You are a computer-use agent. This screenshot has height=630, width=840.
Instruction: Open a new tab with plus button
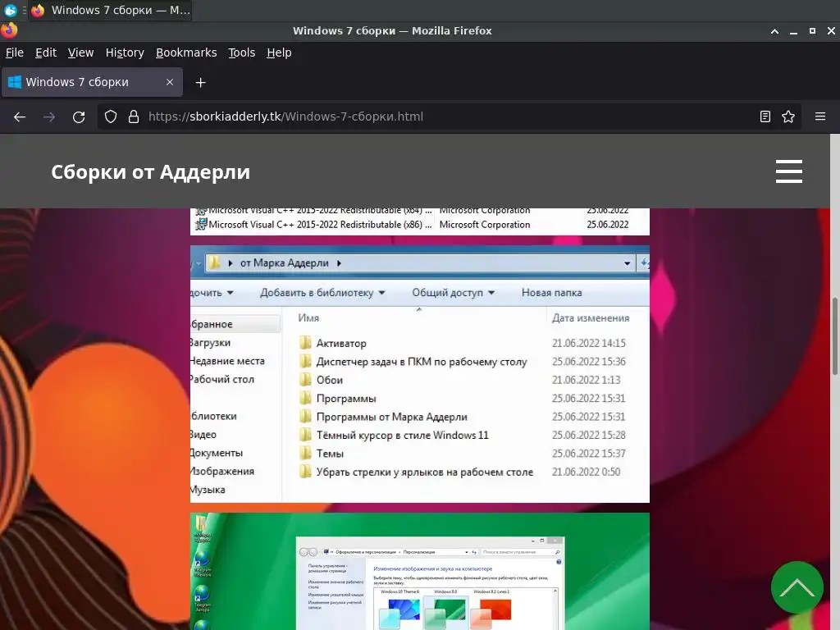[x=200, y=83]
